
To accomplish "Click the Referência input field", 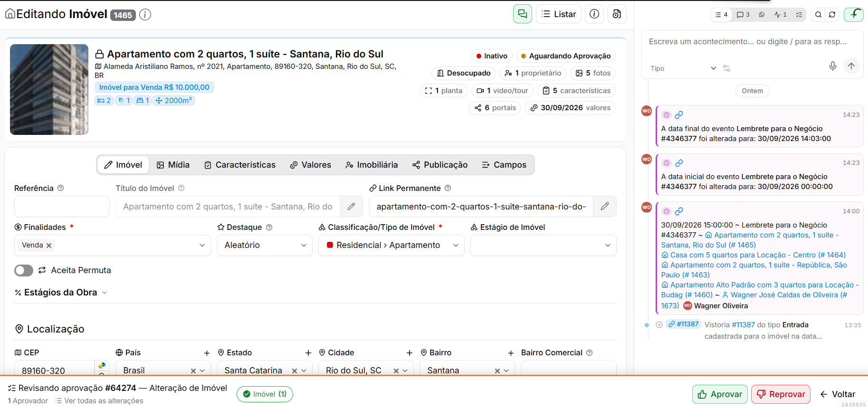I will pos(62,207).
